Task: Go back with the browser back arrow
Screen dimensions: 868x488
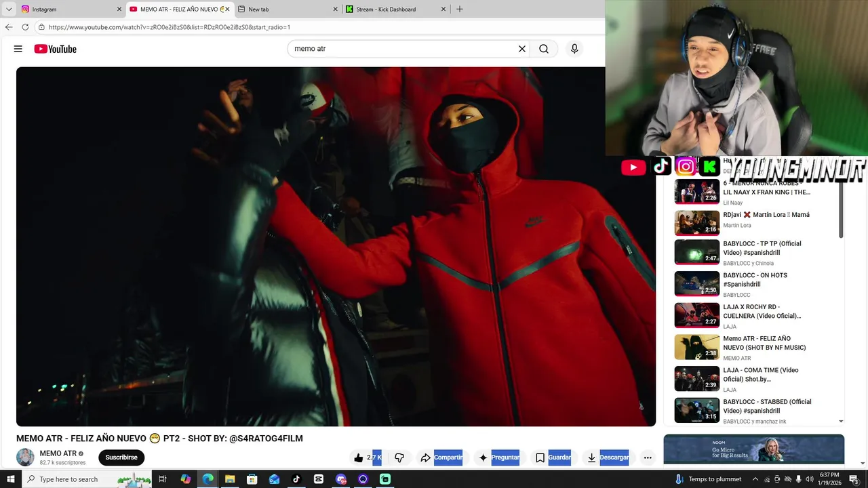Action: pyautogui.click(x=9, y=27)
